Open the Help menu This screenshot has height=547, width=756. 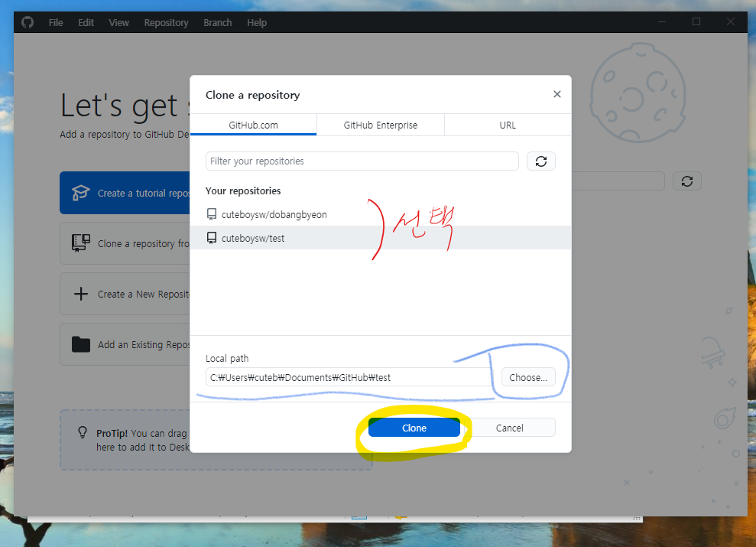tap(257, 23)
